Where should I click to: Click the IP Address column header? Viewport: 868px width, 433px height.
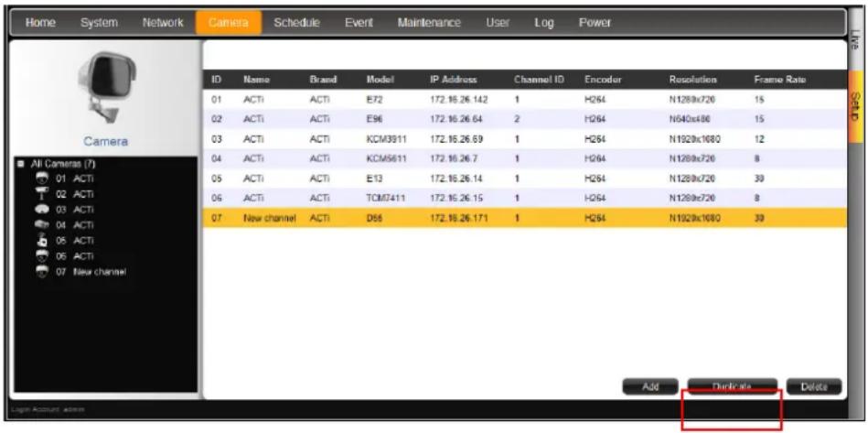454,80
